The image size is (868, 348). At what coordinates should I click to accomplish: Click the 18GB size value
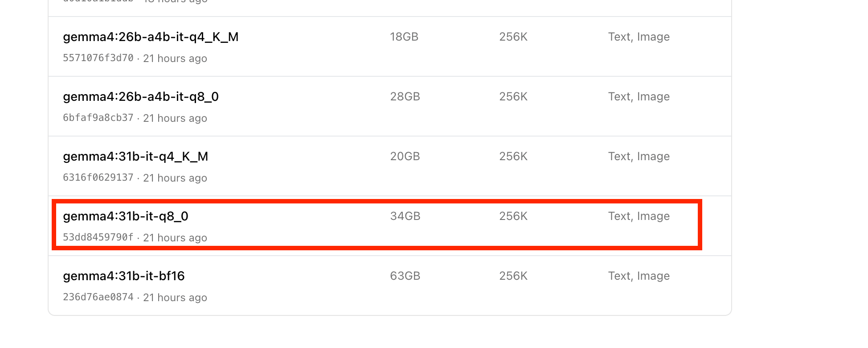click(404, 37)
